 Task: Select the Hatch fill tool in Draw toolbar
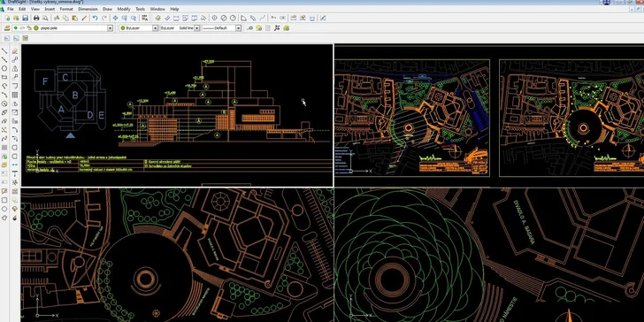[x=4, y=148]
